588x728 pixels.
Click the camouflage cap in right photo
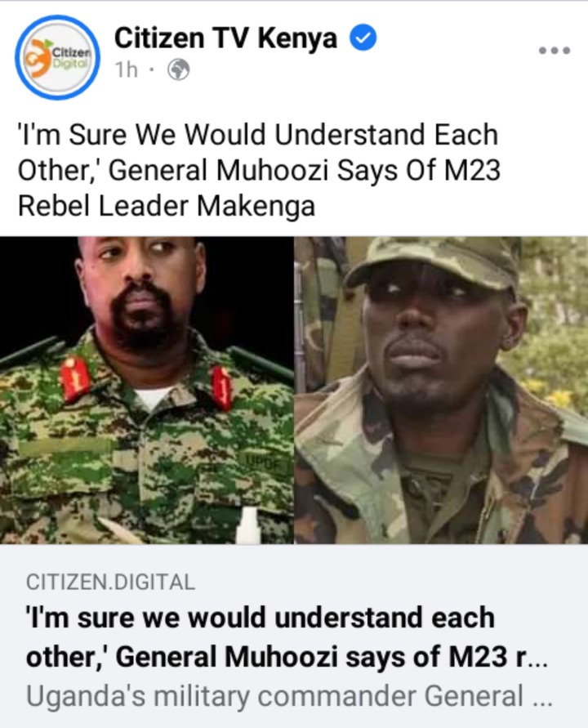[x=433, y=263]
